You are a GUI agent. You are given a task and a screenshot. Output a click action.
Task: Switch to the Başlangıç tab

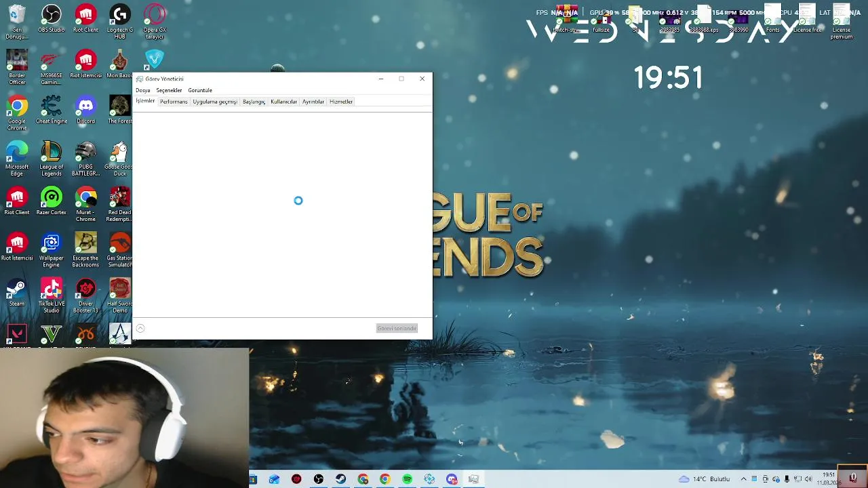(254, 102)
